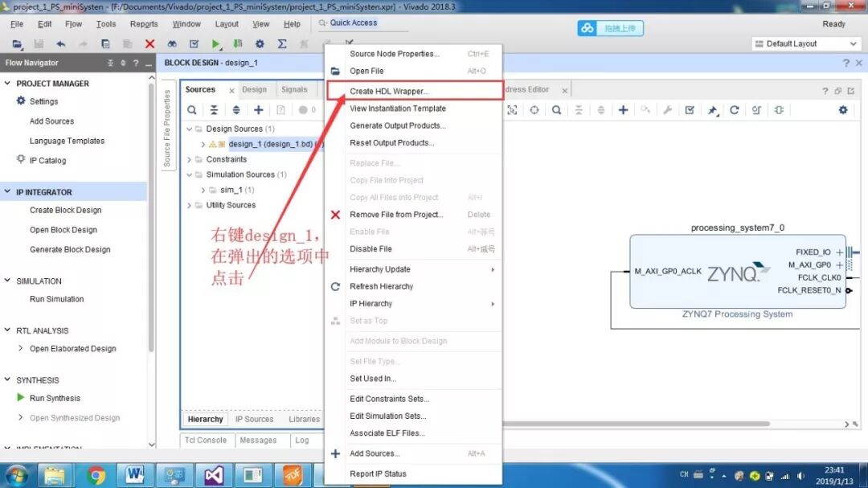Click Run Synthesis in Flow Navigator
The width and height of the screenshot is (868, 488).
(55, 398)
